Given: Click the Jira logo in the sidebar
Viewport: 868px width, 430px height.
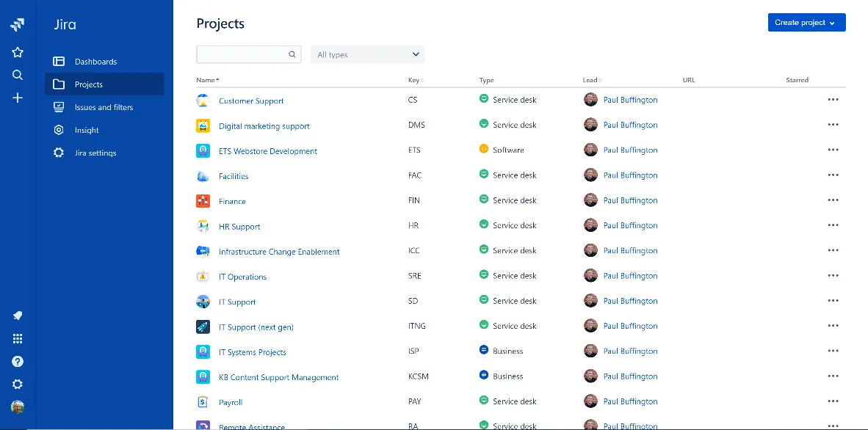Looking at the screenshot, I should pos(18,25).
